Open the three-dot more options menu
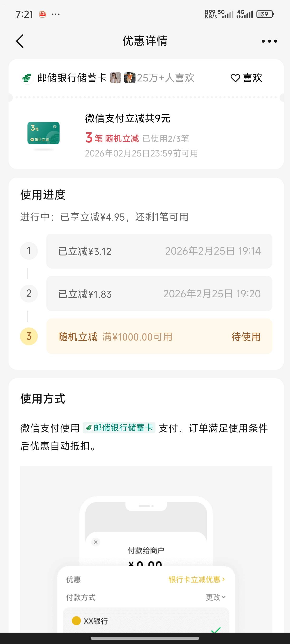Viewport: 290px width, 644px height. 269,41
